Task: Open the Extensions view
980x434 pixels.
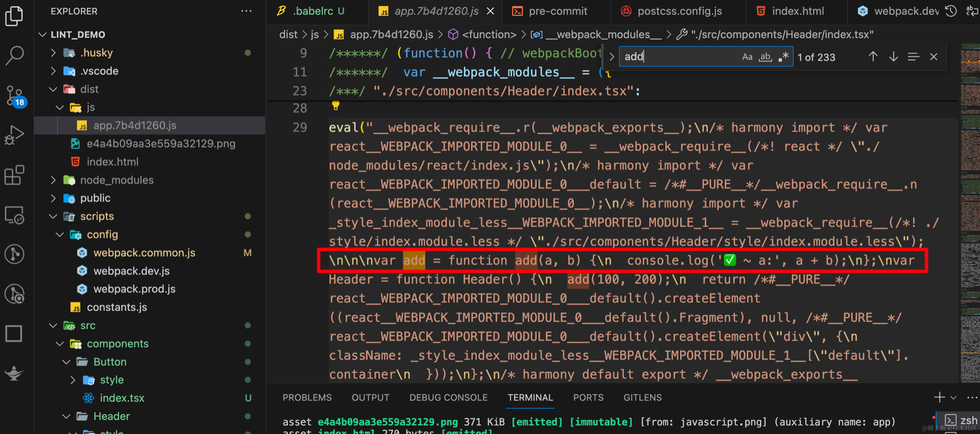Action: pyautogui.click(x=14, y=175)
